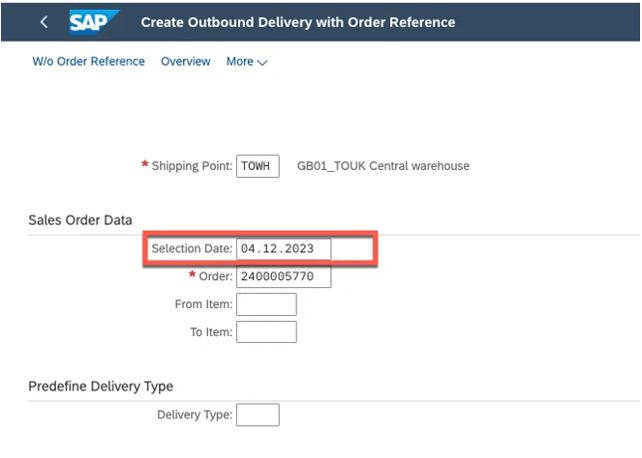Viewport: 642px width, 458px height.
Task: Click the Selection Date label
Action: coord(191,248)
